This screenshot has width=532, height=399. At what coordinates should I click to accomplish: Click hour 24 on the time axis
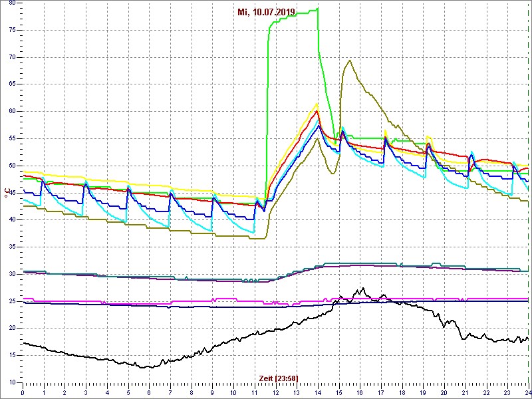(x=528, y=393)
